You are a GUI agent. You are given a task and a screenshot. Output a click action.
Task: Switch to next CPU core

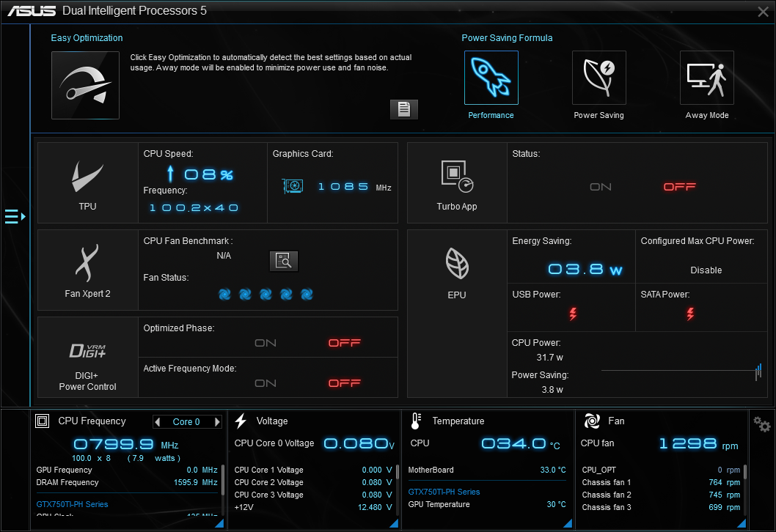(x=217, y=422)
